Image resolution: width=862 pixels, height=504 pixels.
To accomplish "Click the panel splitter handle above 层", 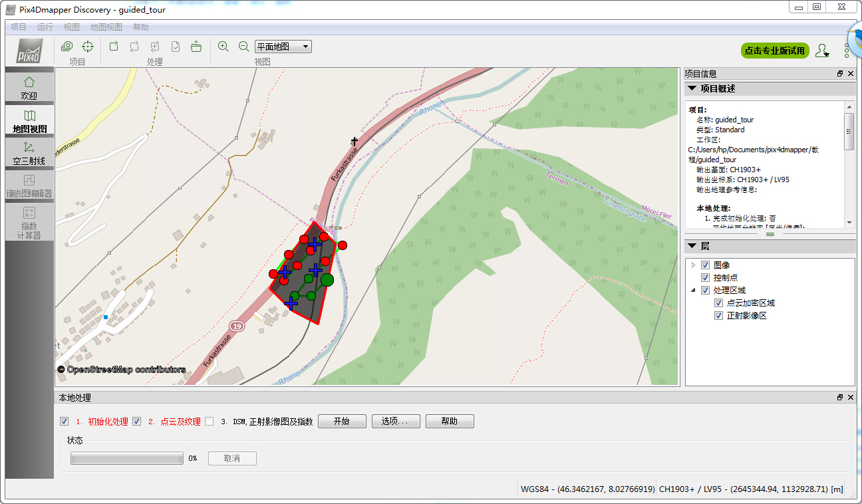I will (770, 235).
